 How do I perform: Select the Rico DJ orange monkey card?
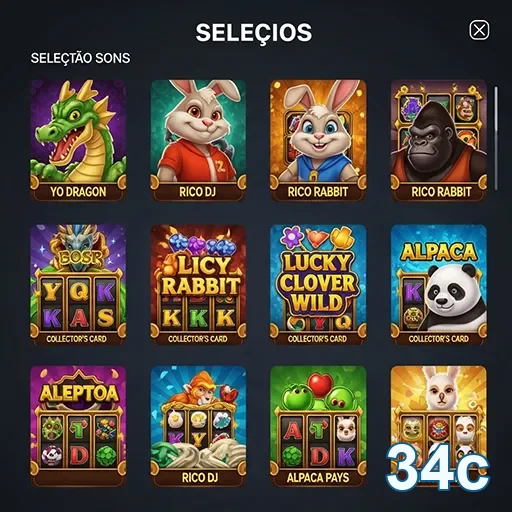198,426
